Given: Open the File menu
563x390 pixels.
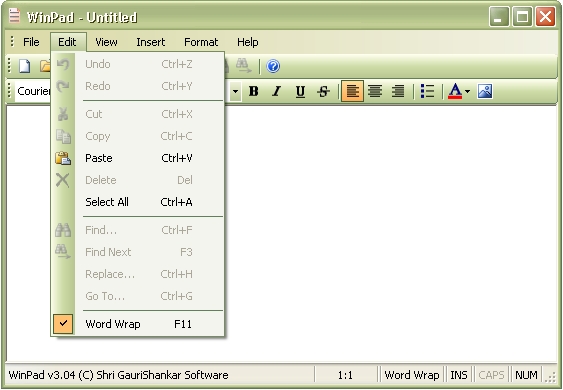Looking at the screenshot, I should coord(31,42).
